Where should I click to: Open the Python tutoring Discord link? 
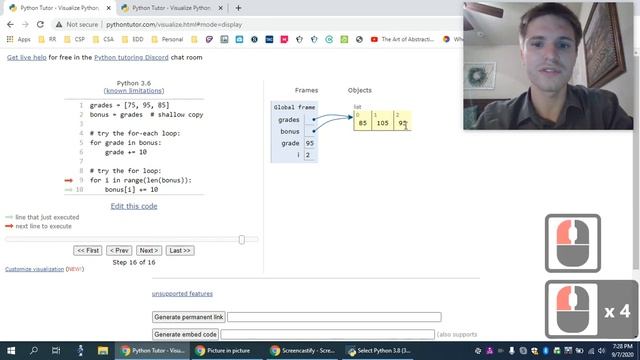[131, 58]
